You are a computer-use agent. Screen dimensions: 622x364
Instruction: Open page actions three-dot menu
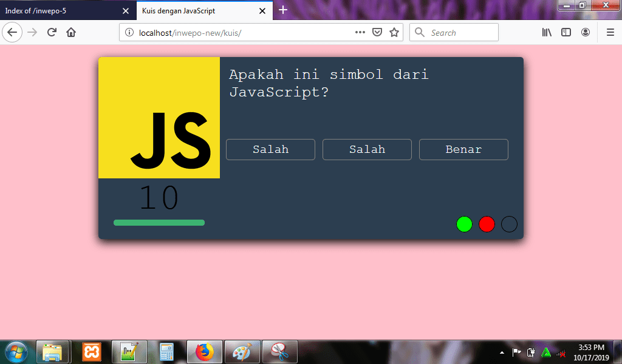[360, 32]
